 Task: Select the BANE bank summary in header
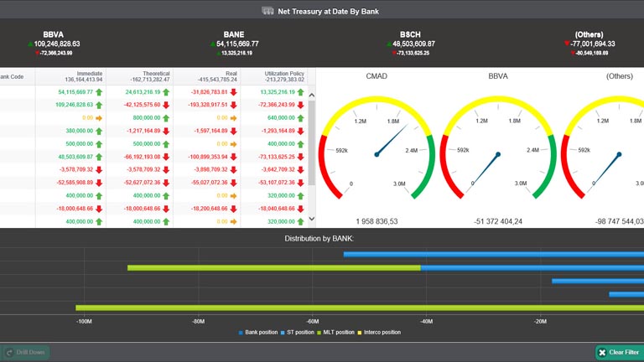234,43
